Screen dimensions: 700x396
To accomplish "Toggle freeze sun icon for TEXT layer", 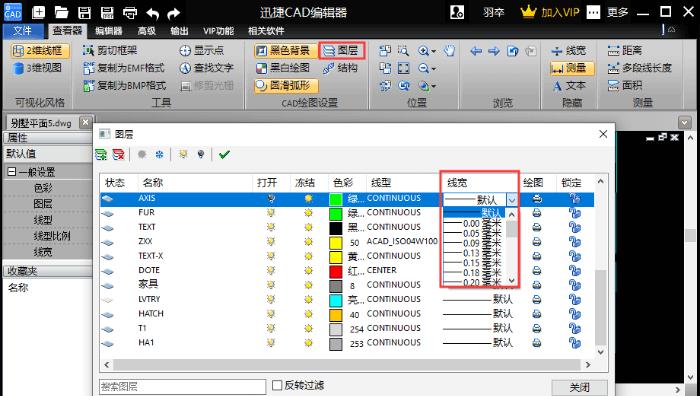I will click(308, 228).
